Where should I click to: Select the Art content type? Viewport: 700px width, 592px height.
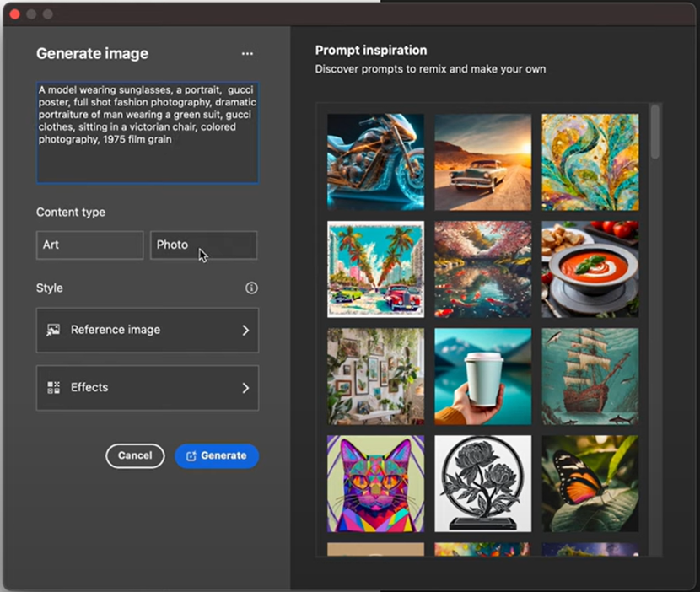pyautogui.click(x=89, y=245)
